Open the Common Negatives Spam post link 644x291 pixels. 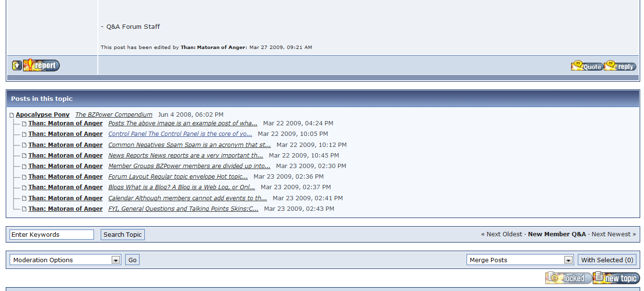[189, 145]
